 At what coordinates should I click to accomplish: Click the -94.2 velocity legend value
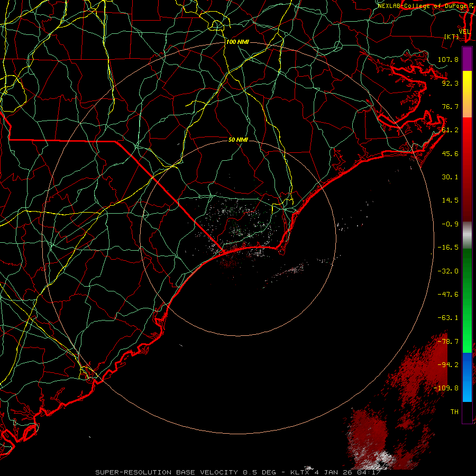tap(448, 364)
